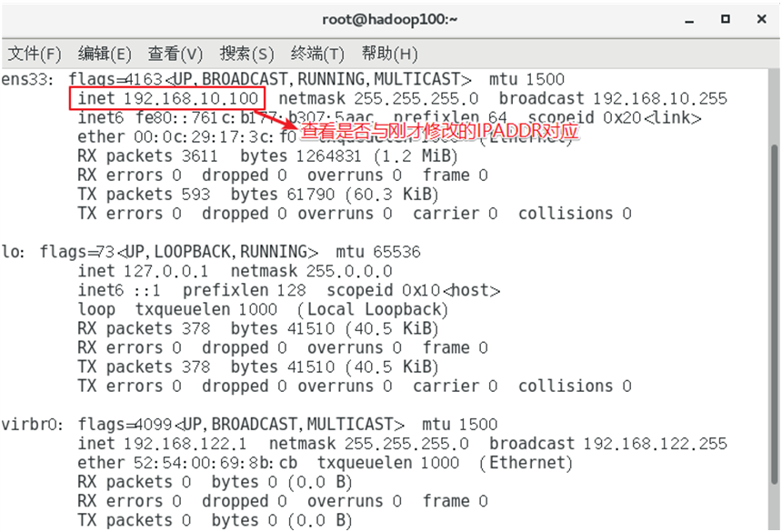Click prefixlen 128 text

[x=245, y=290]
